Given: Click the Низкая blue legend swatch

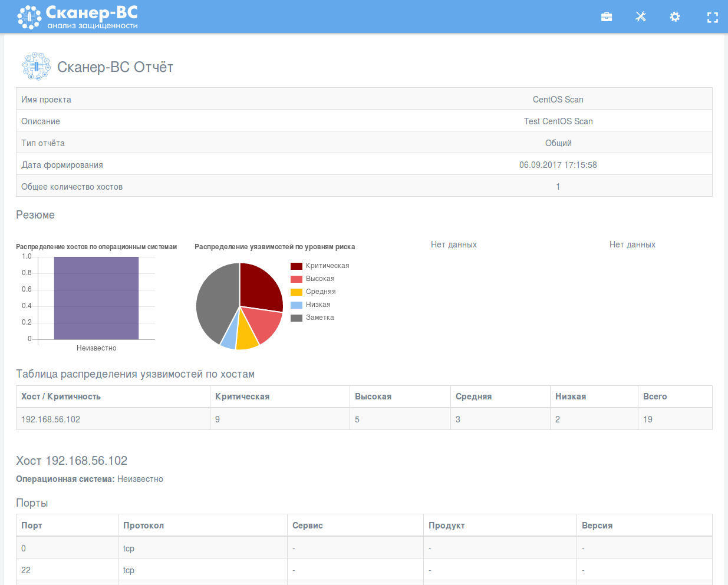Looking at the screenshot, I should 297,305.
